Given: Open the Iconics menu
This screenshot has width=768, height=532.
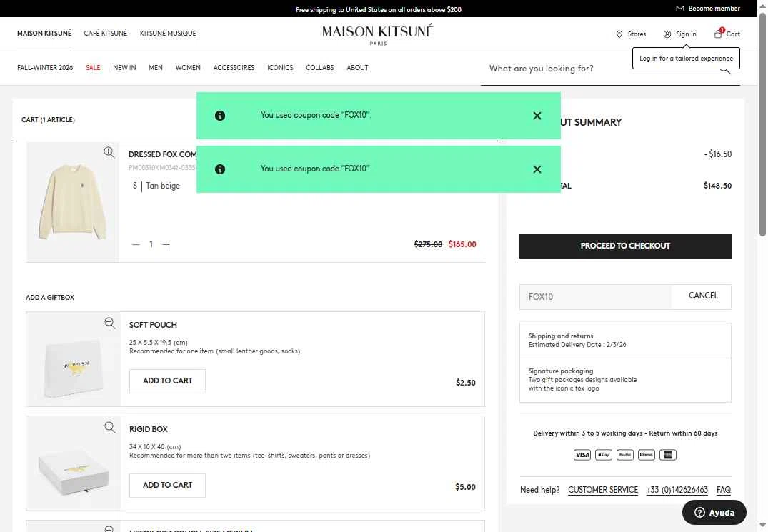Looking at the screenshot, I should tap(280, 68).
